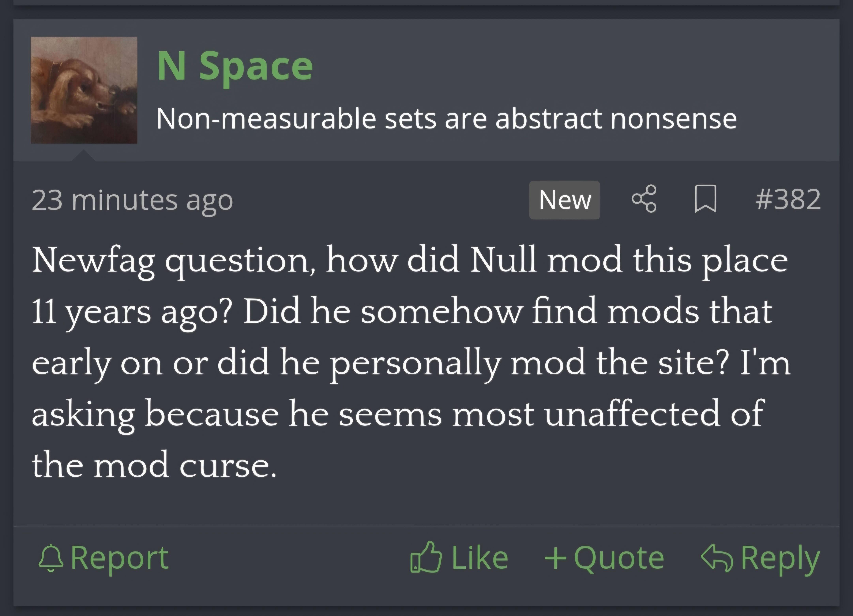Click the "New" badge on the post
853x616 pixels.
tap(565, 200)
